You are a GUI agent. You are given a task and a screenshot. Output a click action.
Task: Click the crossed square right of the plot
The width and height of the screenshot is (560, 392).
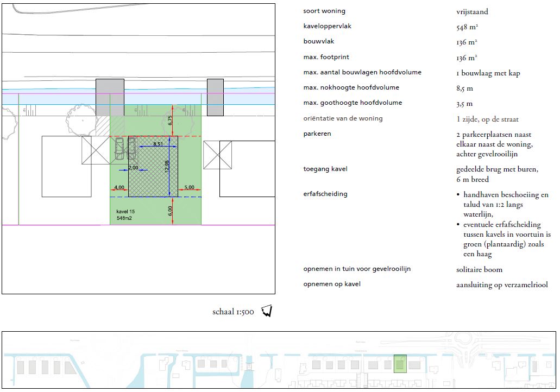tap(217, 154)
